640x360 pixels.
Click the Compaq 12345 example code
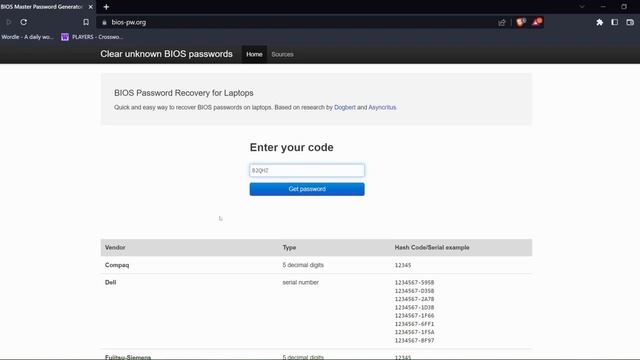[403, 265]
